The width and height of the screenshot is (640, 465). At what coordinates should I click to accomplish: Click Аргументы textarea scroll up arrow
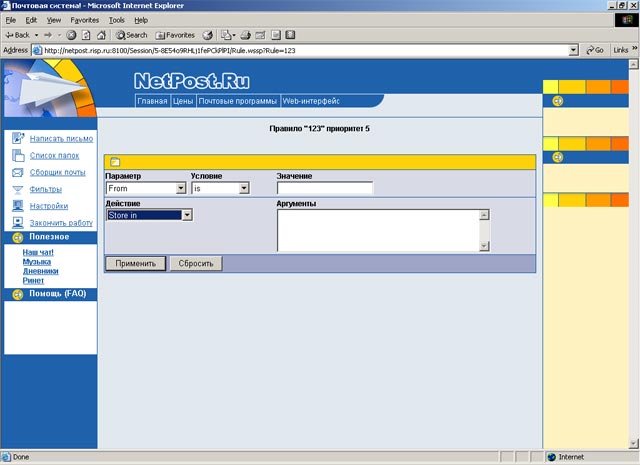point(484,215)
